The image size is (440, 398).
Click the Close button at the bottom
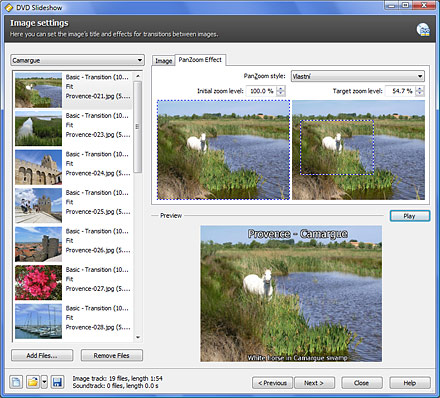pos(361,383)
